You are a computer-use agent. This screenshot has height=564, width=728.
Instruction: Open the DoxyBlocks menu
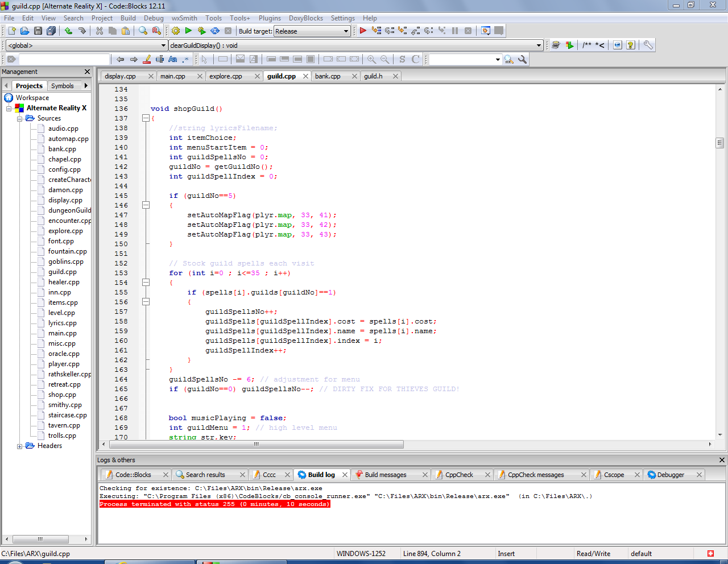tap(306, 18)
